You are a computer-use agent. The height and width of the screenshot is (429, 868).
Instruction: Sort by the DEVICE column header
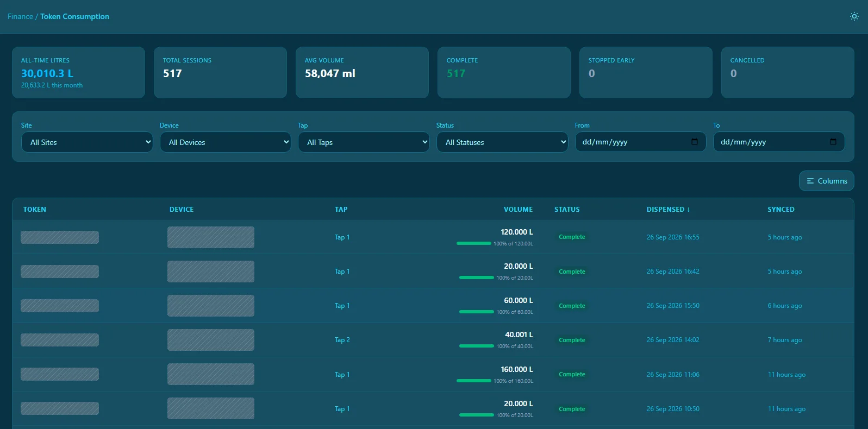pos(182,209)
